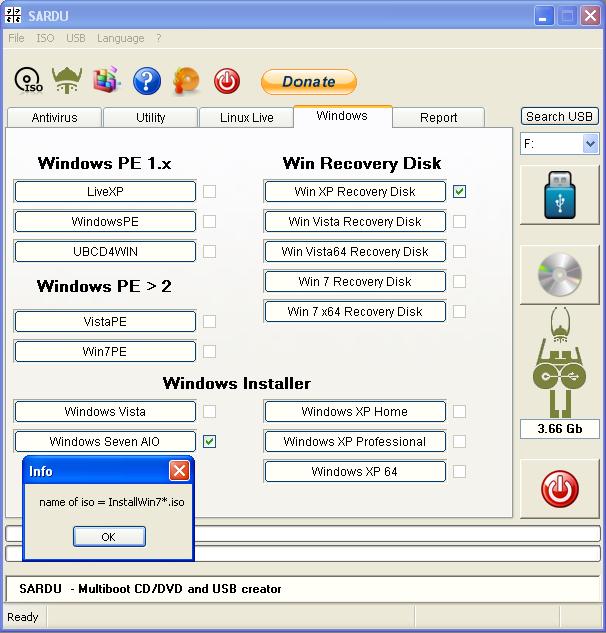Click the ISO disc icon in toolbar
The height and width of the screenshot is (633, 606).
(28, 81)
